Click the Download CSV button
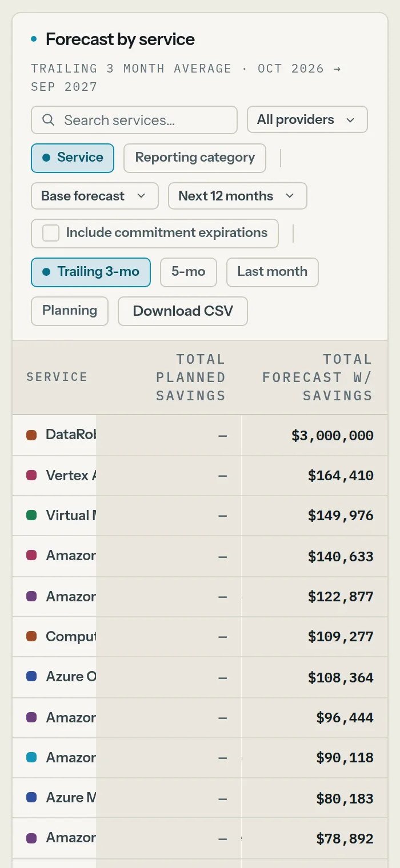Viewport: 400px width, 868px height. click(x=183, y=311)
